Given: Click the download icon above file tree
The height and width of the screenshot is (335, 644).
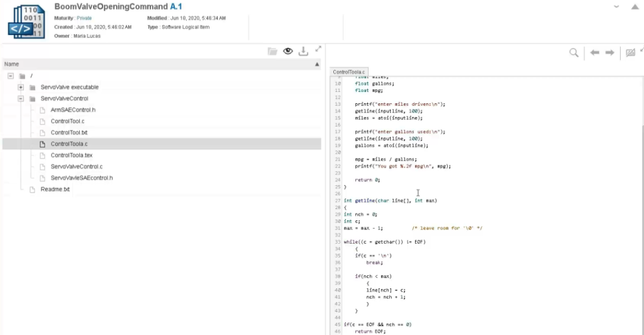Looking at the screenshot, I should (303, 51).
